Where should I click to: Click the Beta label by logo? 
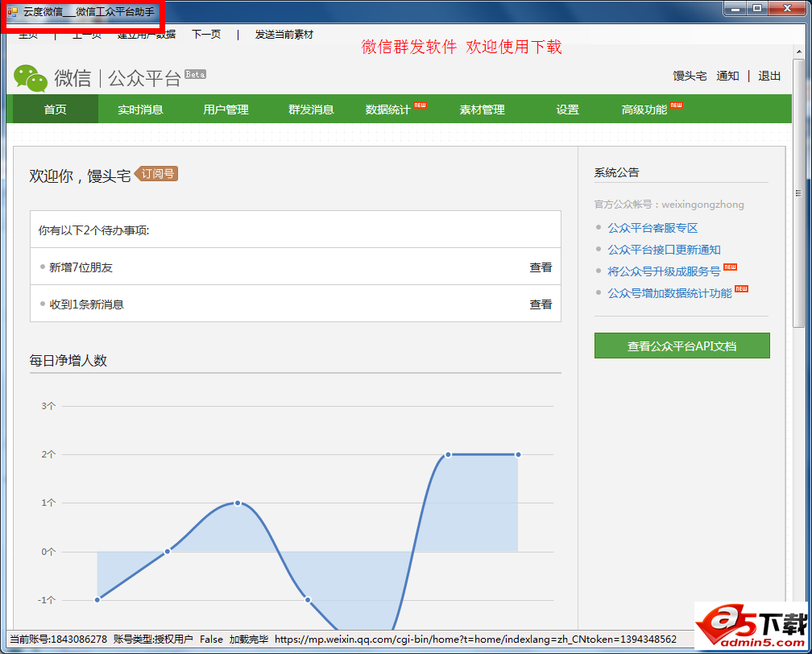(195, 74)
